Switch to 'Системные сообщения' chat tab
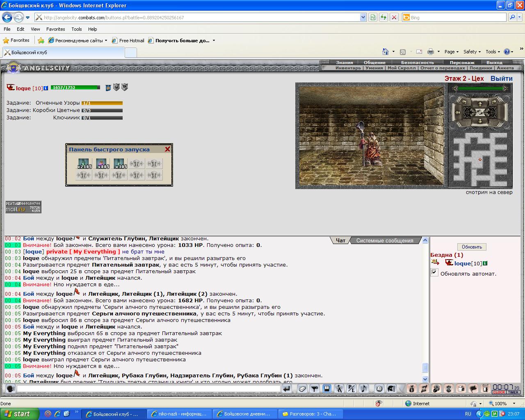This screenshot has height=420, width=525. 385,241
